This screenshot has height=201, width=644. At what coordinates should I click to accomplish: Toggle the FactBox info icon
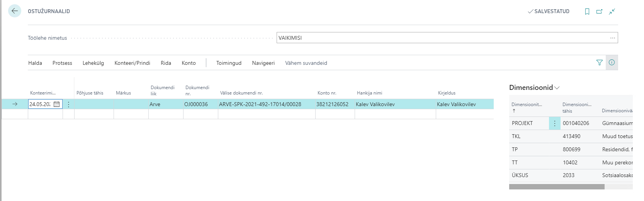612,62
